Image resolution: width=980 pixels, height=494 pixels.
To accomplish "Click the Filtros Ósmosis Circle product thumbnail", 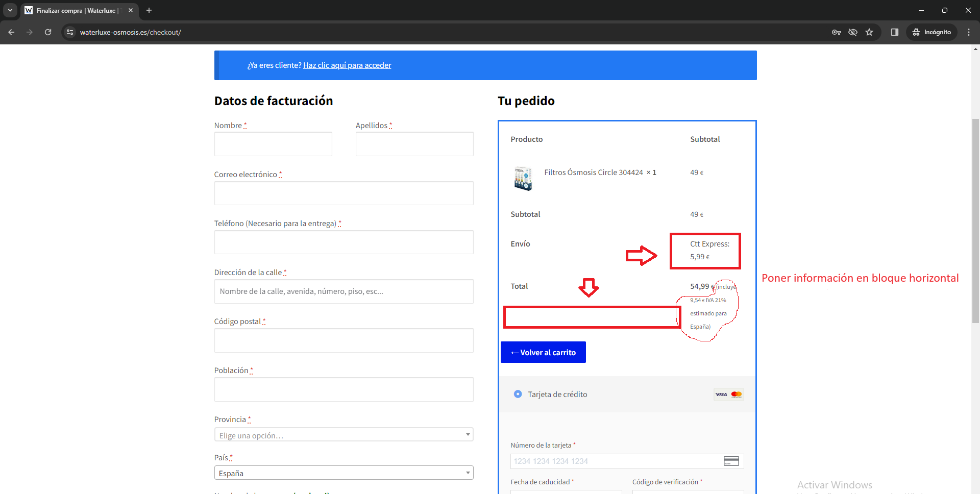I will (523, 179).
